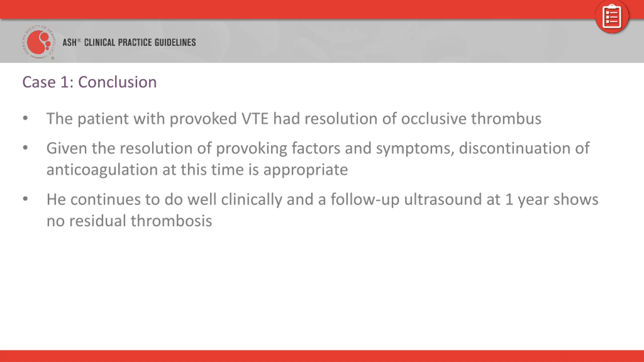Viewport: 644px width, 362px height.
Task: Click the 'anticoagulation at this time is appropriate' line
Action: tap(197, 170)
